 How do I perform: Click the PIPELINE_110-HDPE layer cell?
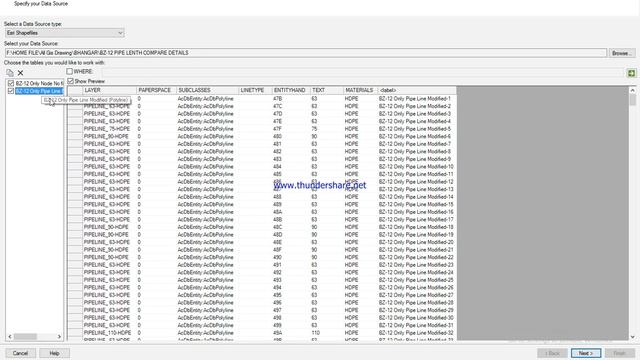coord(108,333)
